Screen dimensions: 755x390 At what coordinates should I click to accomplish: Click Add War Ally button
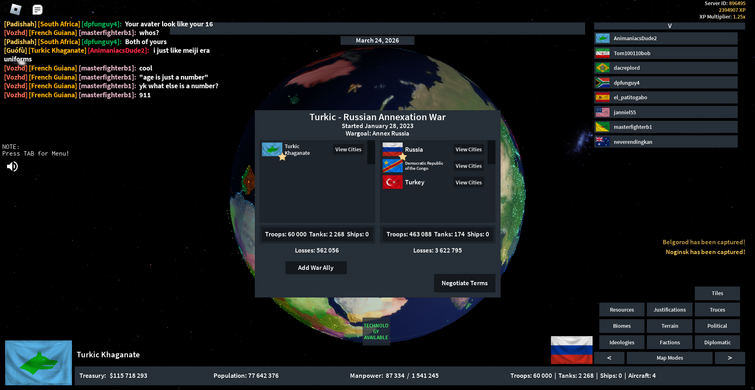point(316,268)
